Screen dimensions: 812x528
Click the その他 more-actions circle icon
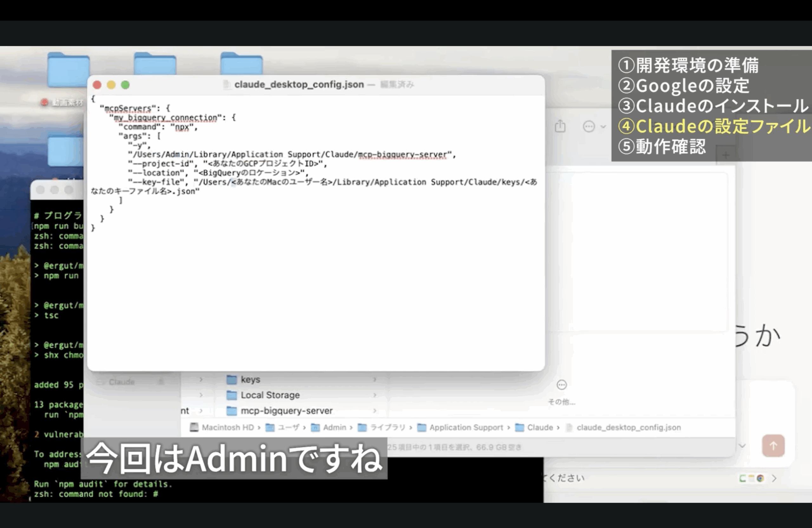[561, 385]
